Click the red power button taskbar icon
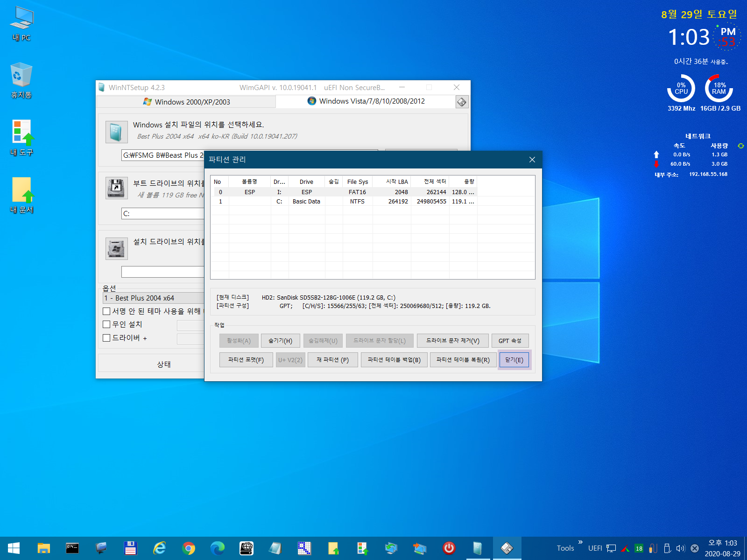Viewport: 747px width, 560px height. point(449,548)
